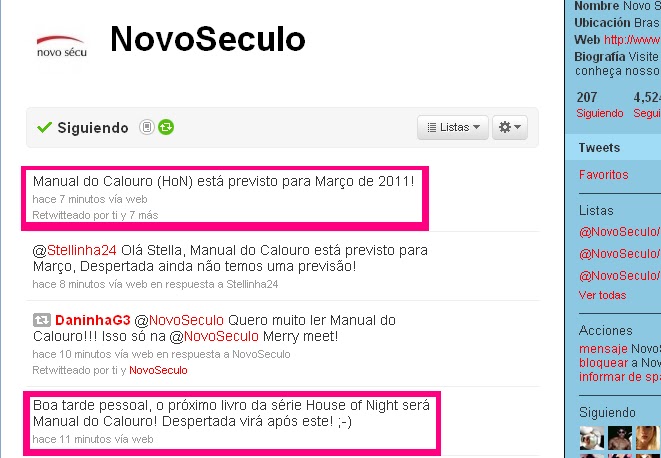
Task: Click the informar de spam link
Action: [x=620, y=377]
